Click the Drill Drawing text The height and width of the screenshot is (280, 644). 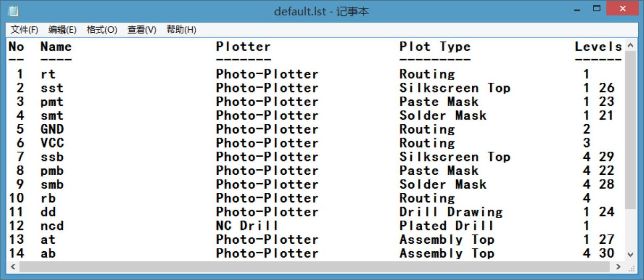pos(451,212)
